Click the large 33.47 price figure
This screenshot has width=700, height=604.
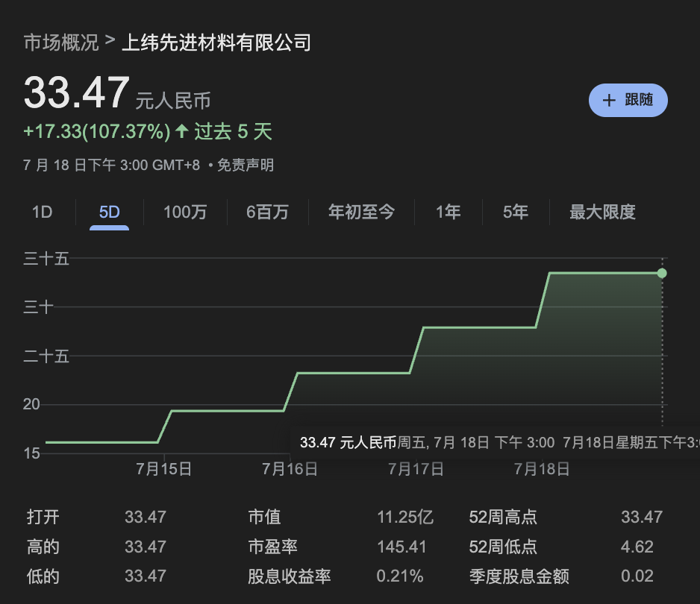coord(77,92)
